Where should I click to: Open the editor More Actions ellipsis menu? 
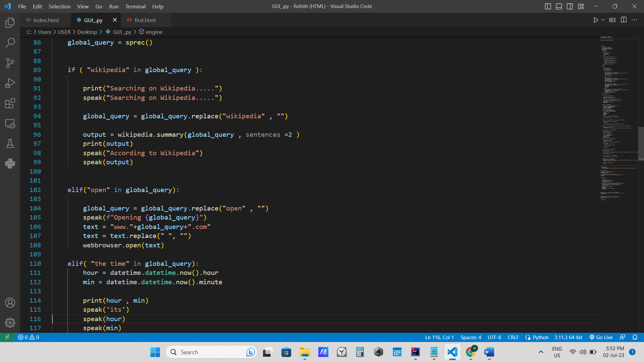click(634, 20)
